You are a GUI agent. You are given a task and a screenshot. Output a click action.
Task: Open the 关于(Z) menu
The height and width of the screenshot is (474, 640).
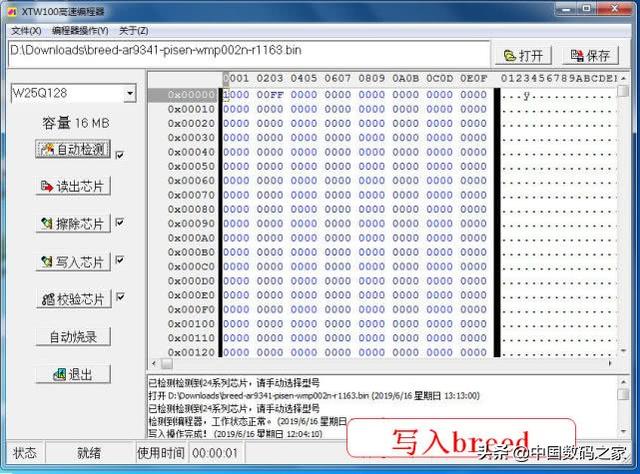pyautogui.click(x=133, y=31)
